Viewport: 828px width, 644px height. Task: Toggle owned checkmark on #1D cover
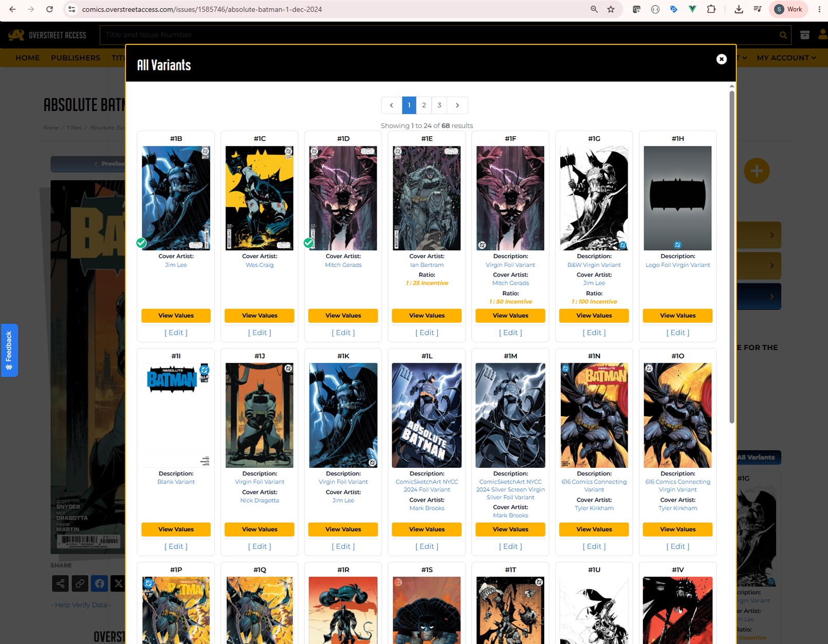coord(309,243)
